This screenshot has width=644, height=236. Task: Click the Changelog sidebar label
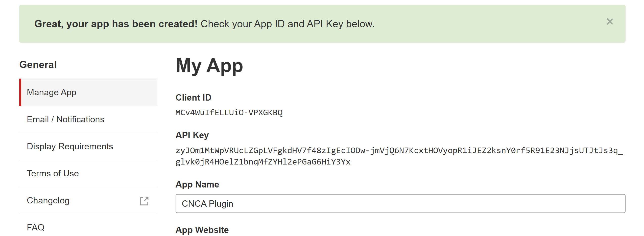(48, 200)
